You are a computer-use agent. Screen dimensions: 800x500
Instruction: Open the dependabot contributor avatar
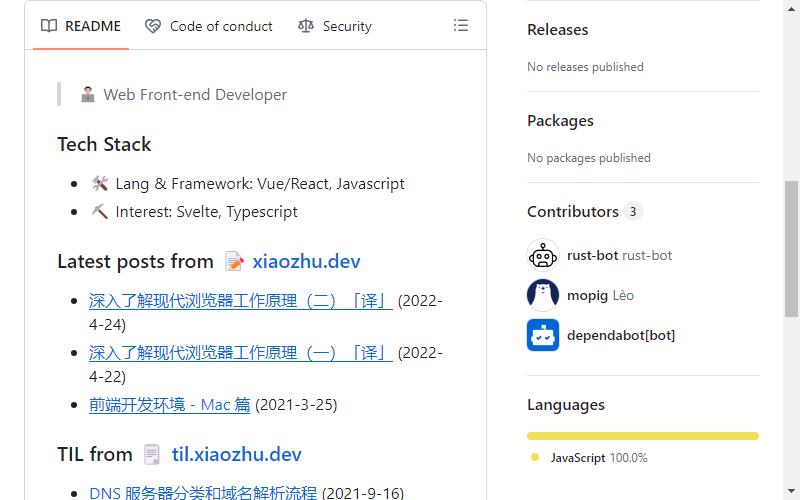coord(543,335)
